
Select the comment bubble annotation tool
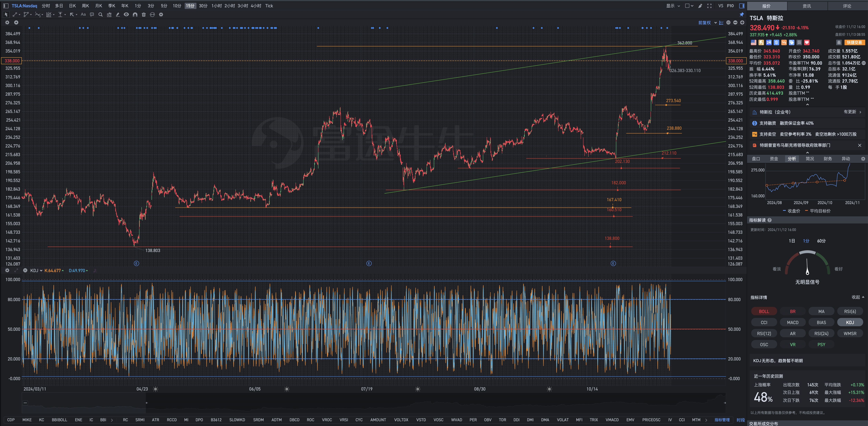(92, 14)
